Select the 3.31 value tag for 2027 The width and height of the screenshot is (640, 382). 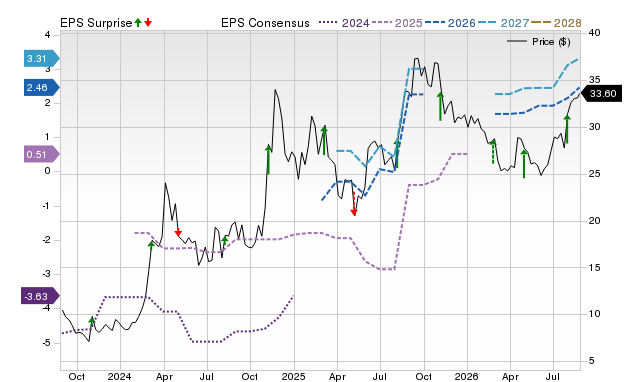pos(42,58)
